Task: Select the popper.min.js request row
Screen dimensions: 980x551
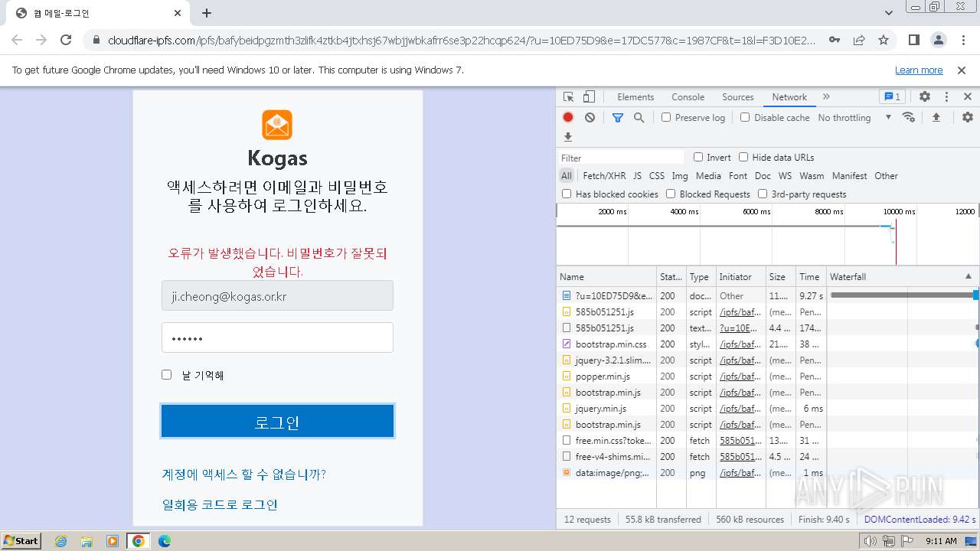Action: pyautogui.click(x=768, y=377)
